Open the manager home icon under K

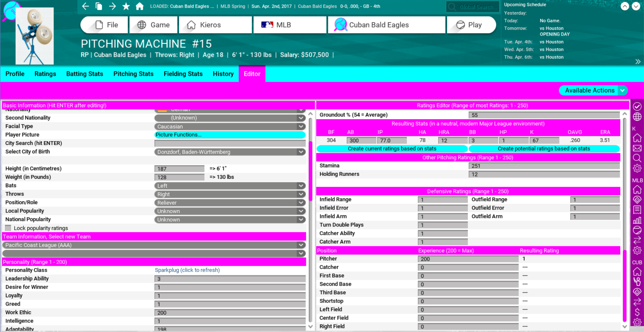pos(637,138)
